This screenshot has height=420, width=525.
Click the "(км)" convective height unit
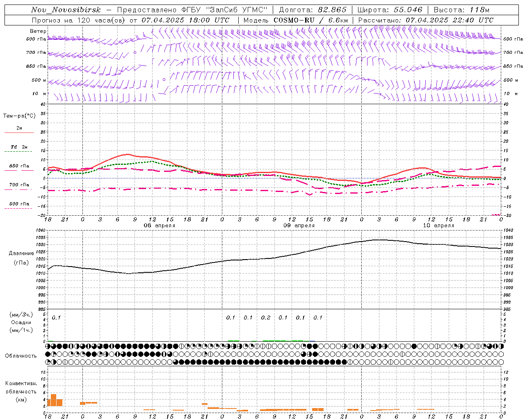coord(21,399)
